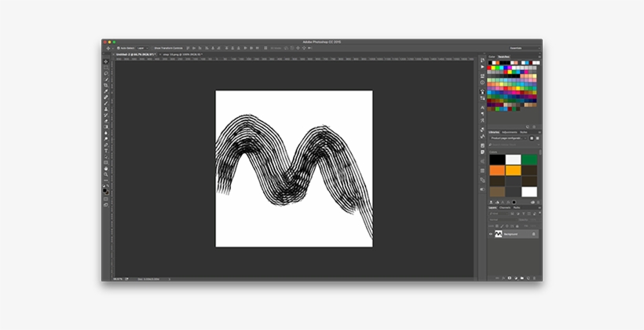Toggle Auto-Select checkbox in options bar
Screen dimensions: 644x330
coord(119,48)
